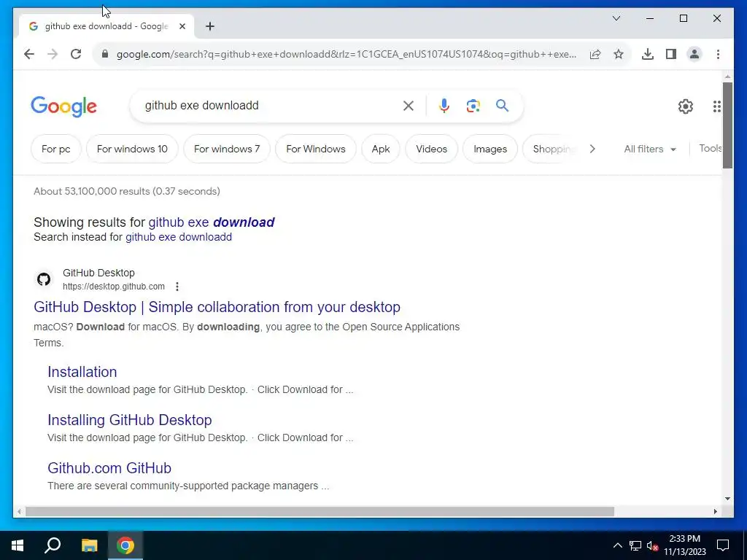
Task: View site information via lock icon
Action: tap(105, 54)
